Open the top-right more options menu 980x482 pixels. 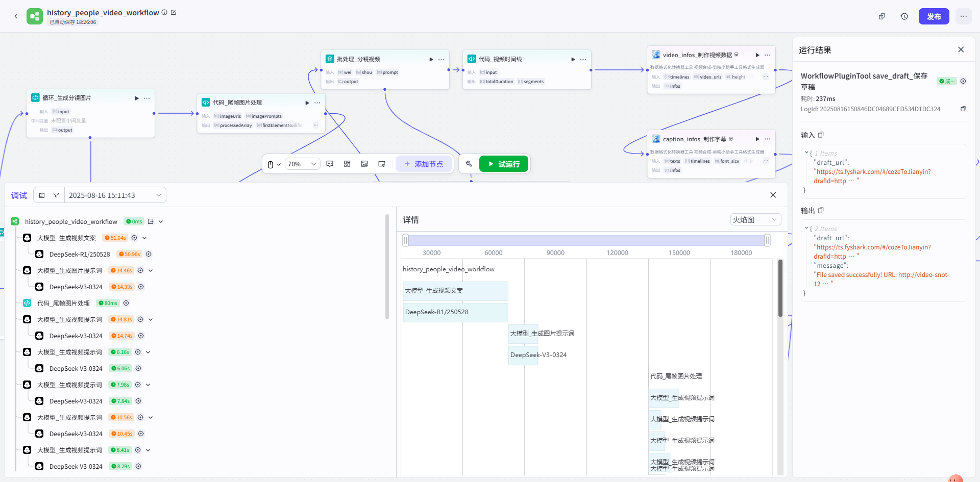[x=963, y=16]
